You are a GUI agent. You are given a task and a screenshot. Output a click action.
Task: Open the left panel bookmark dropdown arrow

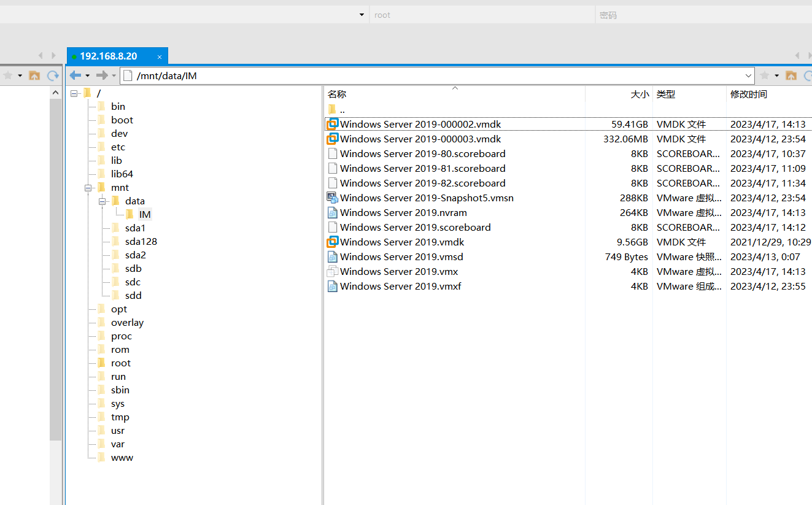click(x=20, y=75)
